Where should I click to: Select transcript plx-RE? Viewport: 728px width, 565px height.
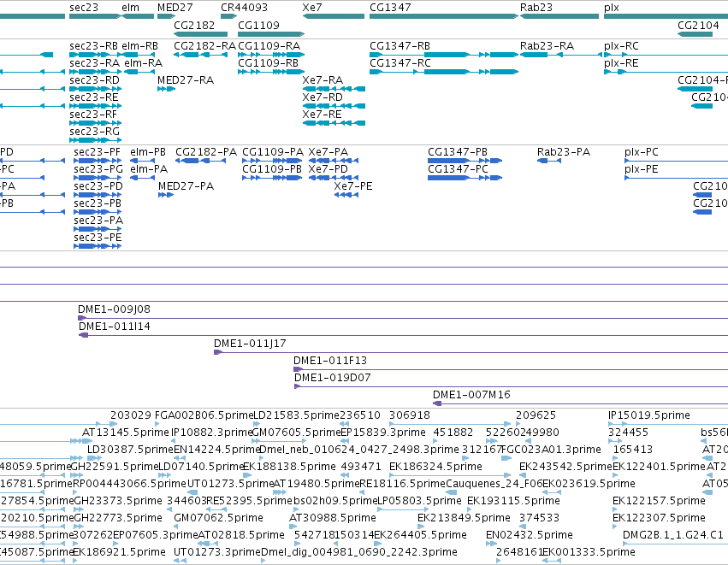click(x=666, y=72)
